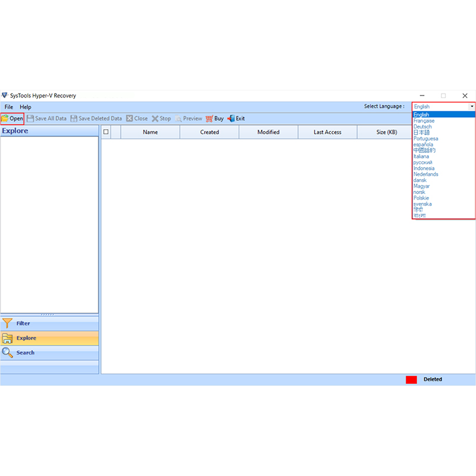Click the Buy shopping cart button
This screenshot has height=476, width=476.
215,118
